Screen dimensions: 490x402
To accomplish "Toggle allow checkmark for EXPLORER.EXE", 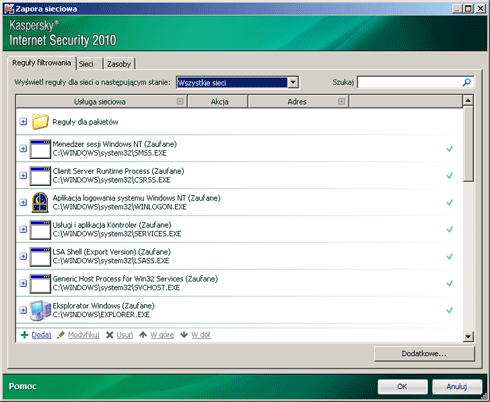I will pyautogui.click(x=450, y=310).
